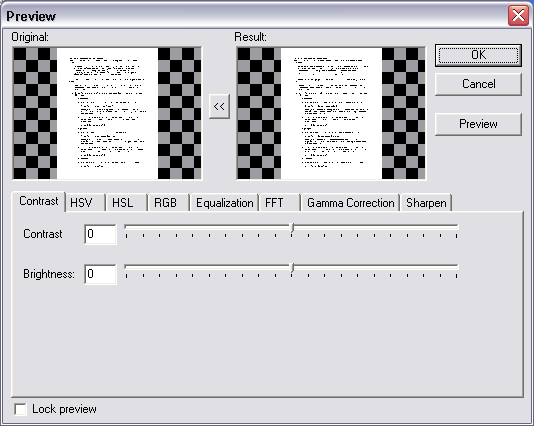
Task: Focus the Contrast value input field
Action: 100,234
